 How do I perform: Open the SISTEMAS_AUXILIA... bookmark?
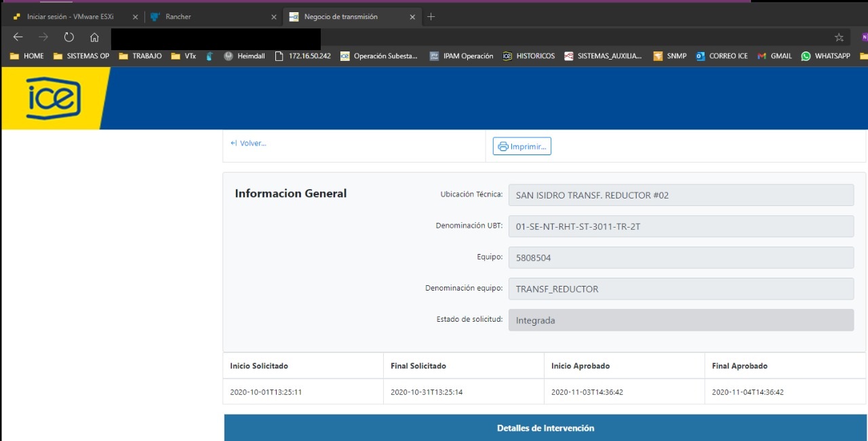point(604,56)
